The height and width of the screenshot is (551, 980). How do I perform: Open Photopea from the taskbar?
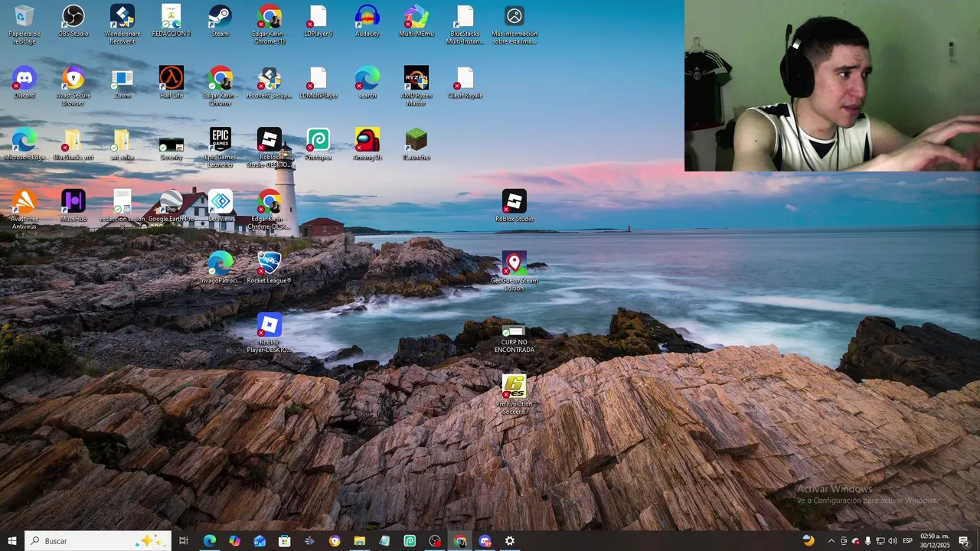coord(410,541)
